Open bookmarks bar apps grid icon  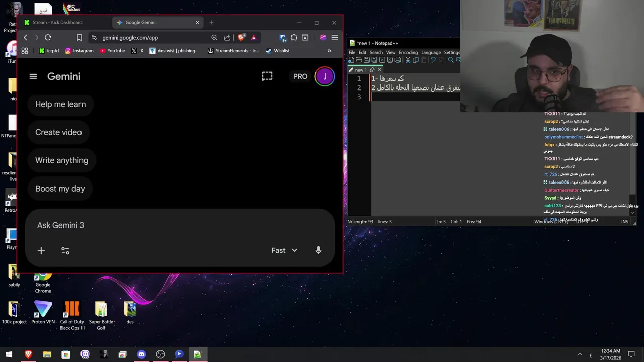pos(24,51)
